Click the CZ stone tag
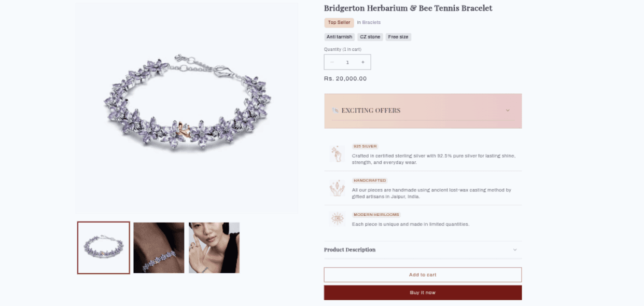This screenshot has height=306, width=644. pyautogui.click(x=370, y=37)
